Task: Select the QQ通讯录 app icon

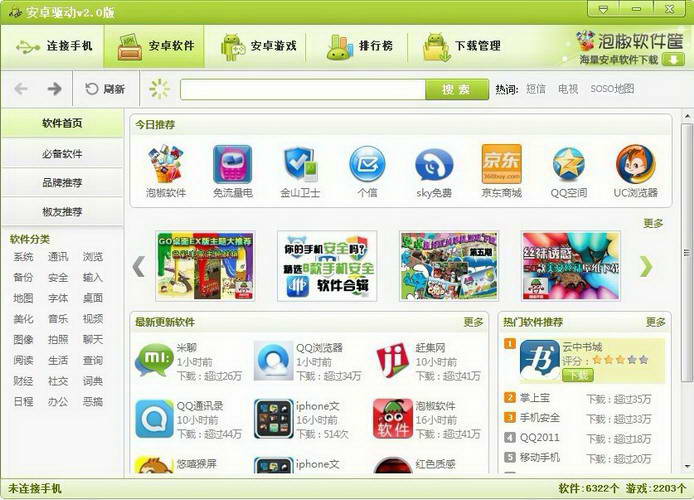Action: pos(154,419)
